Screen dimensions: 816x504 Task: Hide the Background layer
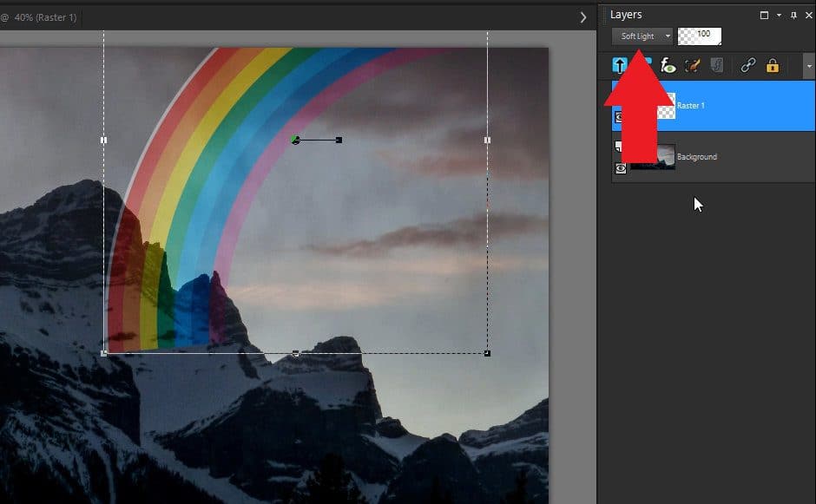tap(619, 168)
